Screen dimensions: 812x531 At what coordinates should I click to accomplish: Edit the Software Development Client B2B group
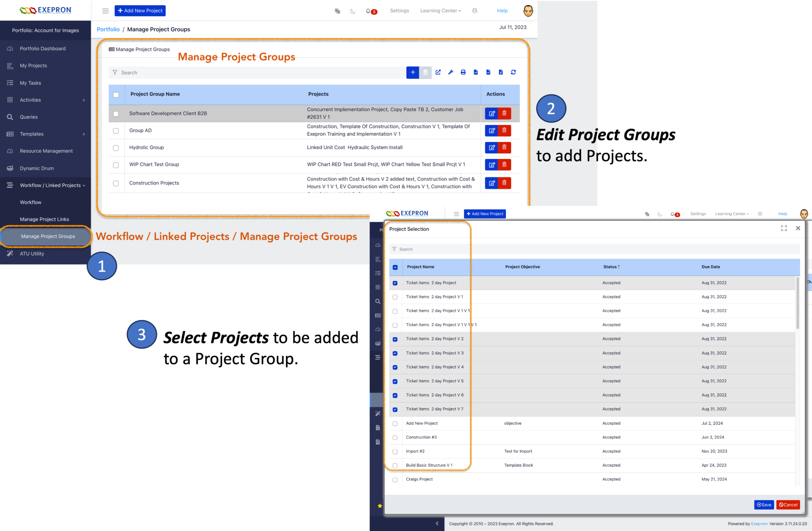coord(492,113)
